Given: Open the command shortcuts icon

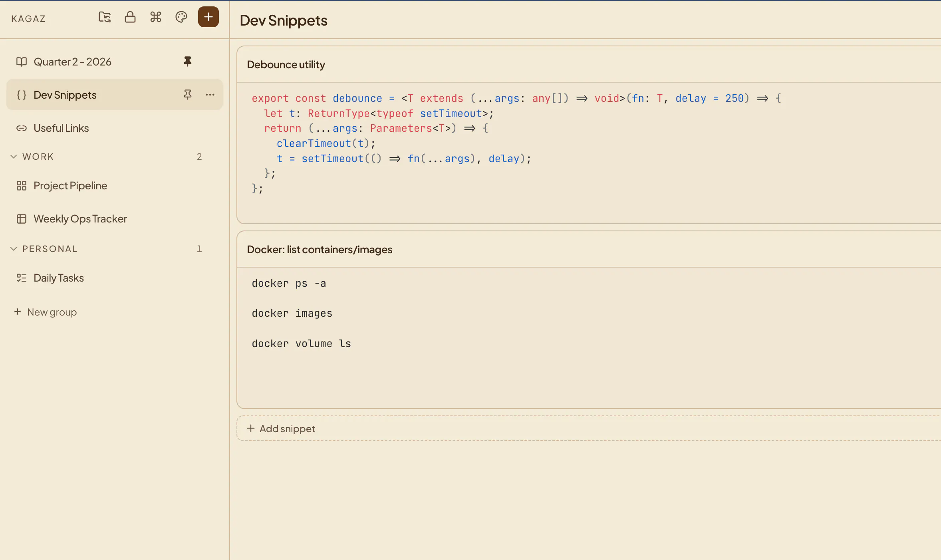Looking at the screenshot, I should click(x=156, y=17).
